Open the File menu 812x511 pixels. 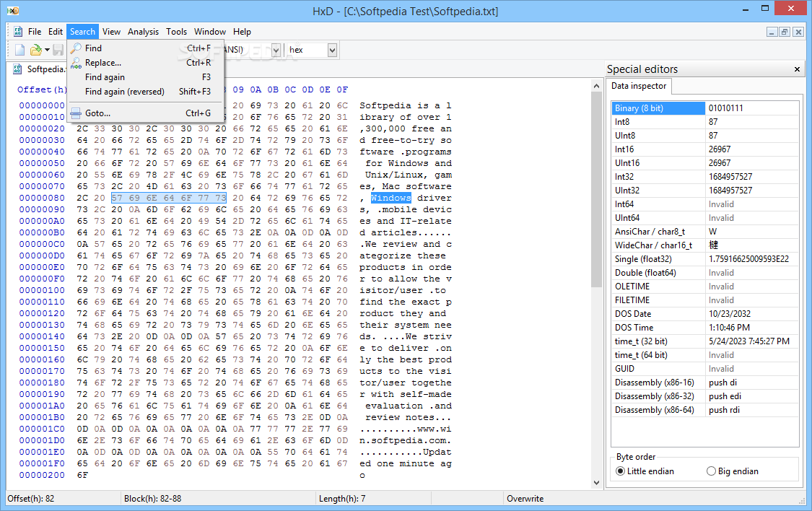point(35,32)
